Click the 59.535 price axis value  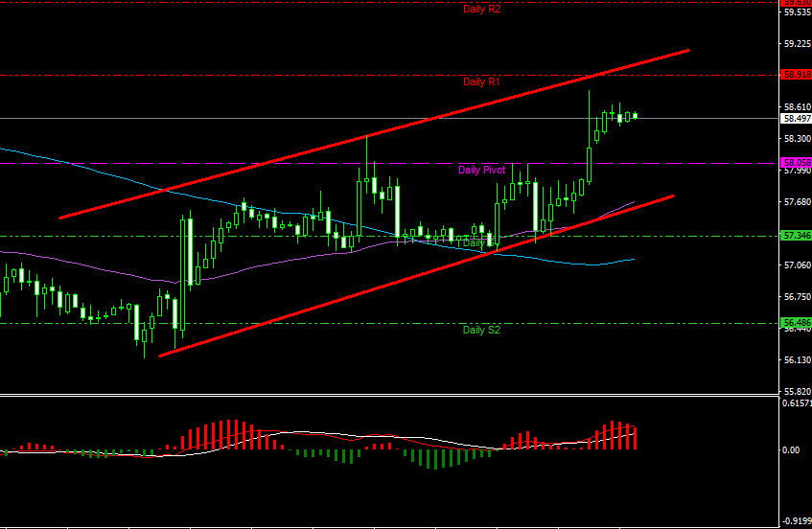click(x=797, y=12)
